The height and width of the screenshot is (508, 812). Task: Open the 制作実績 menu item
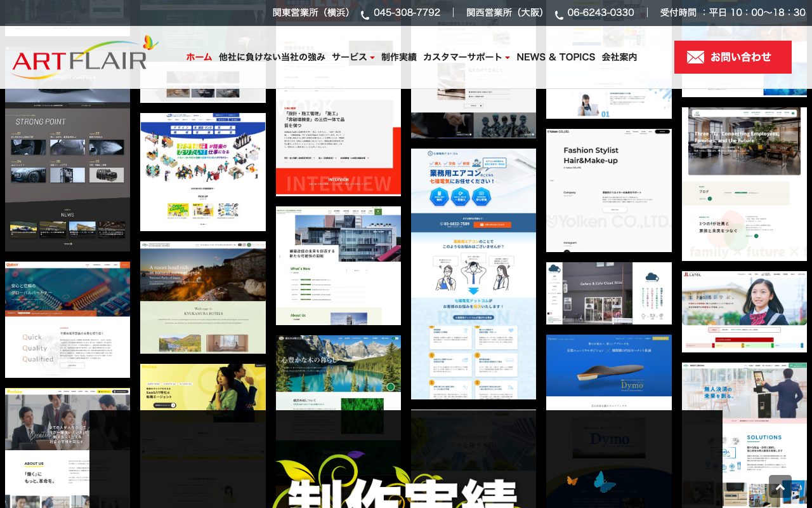[x=399, y=57]
